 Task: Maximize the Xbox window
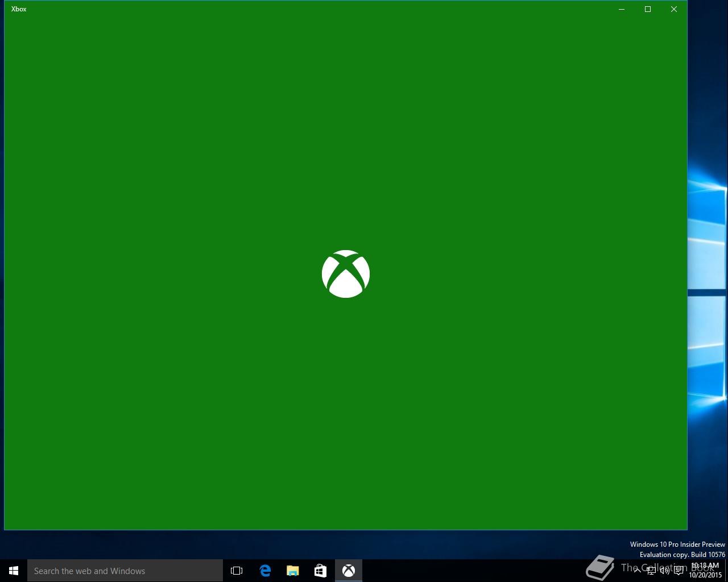pyautogui.click(x=648, y=9)
